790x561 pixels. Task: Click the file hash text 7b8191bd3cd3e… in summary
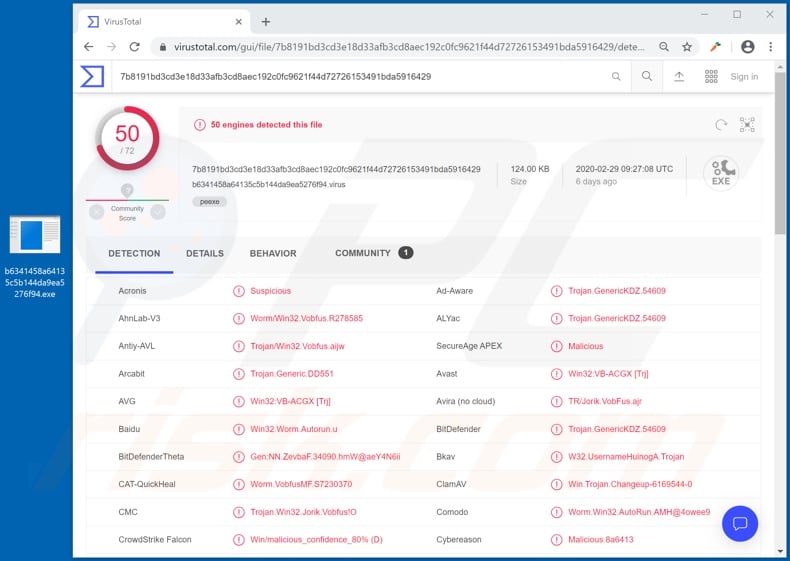tap(336, 169)
